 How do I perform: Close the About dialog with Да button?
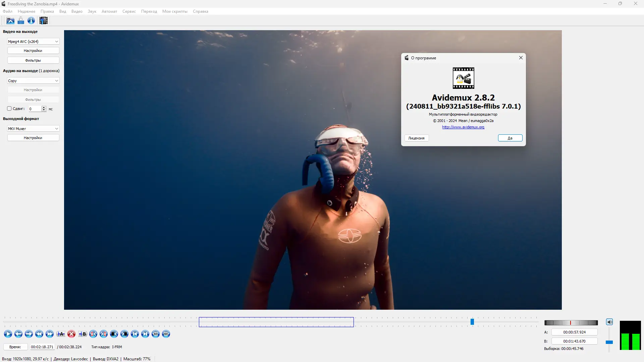[x=509, y=138]
